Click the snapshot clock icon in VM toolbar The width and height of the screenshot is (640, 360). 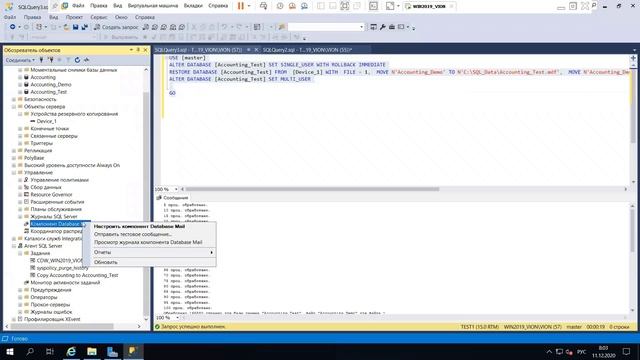pos(280,6)
